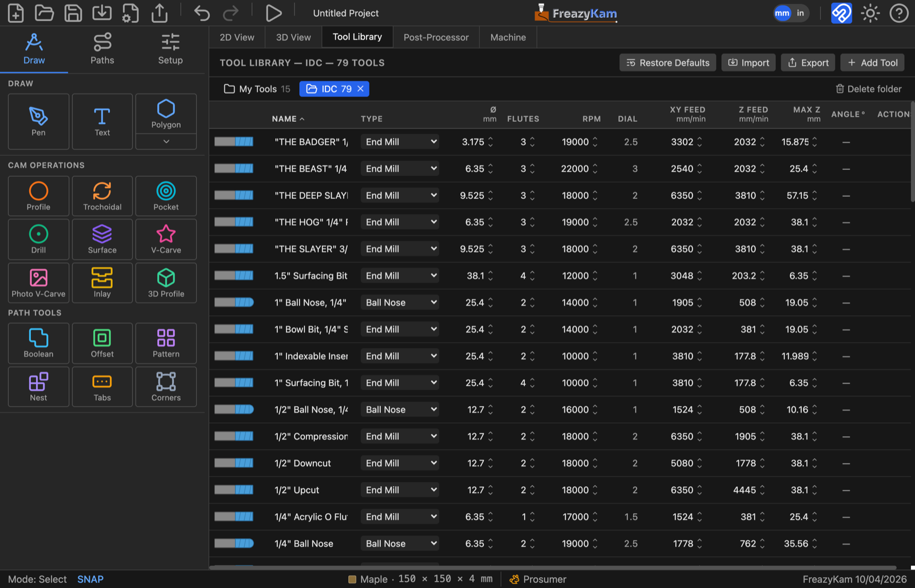This screenshot has height=588, width=915.
Task: Open the open-project folder icon
Action: (x=44, y=13)
